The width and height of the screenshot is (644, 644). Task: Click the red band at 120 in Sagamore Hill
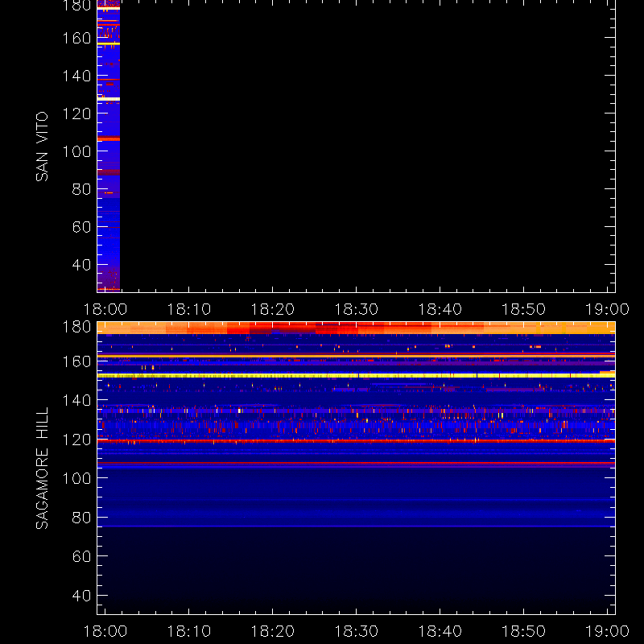(x=356, y=440)
